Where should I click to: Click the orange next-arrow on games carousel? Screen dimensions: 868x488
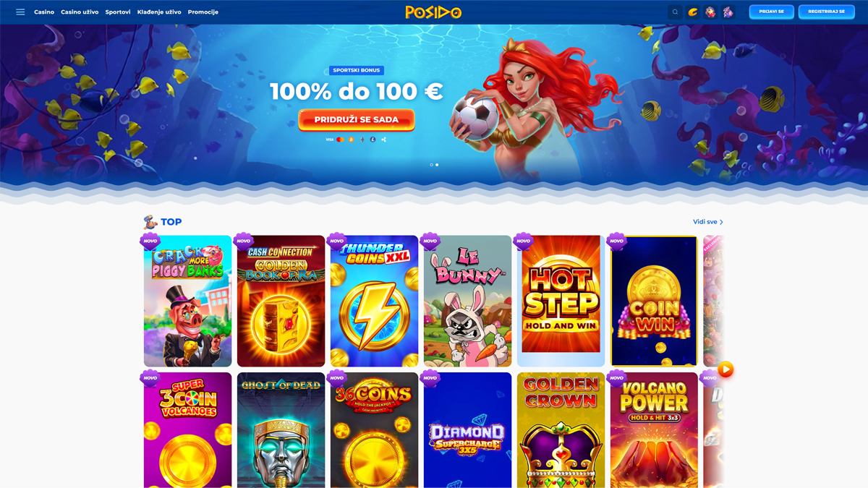(x=726, y=369)
